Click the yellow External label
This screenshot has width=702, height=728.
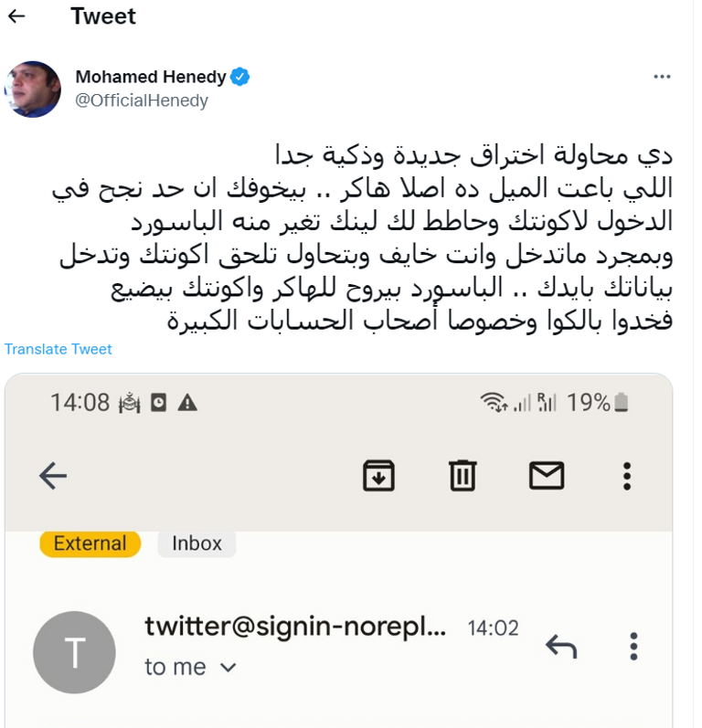[x=90, y=543]
